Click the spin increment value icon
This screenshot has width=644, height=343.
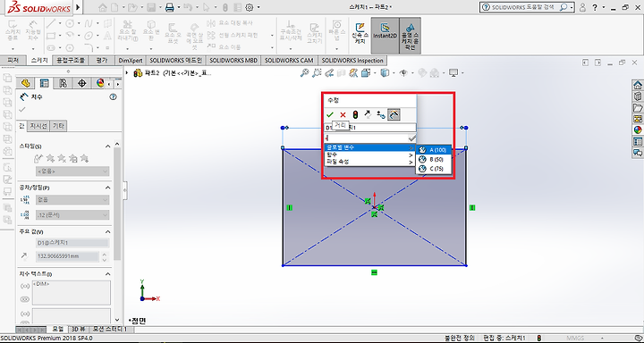click(381, 115)
